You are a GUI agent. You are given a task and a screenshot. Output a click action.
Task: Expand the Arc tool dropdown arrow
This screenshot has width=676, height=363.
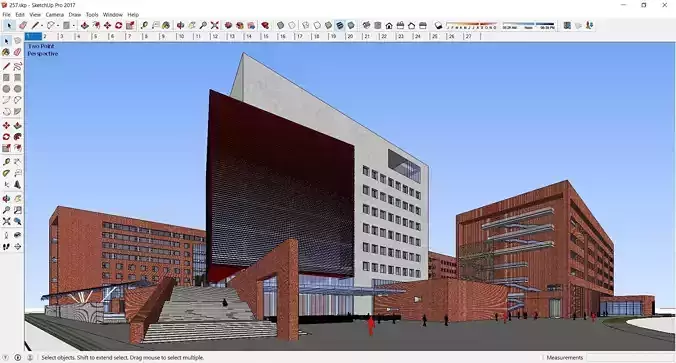point(58,26)
